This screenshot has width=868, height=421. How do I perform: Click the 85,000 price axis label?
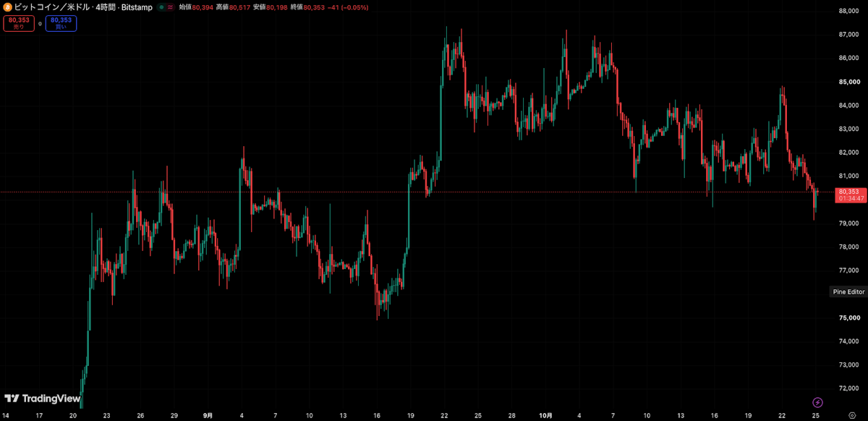coord(848,82)
